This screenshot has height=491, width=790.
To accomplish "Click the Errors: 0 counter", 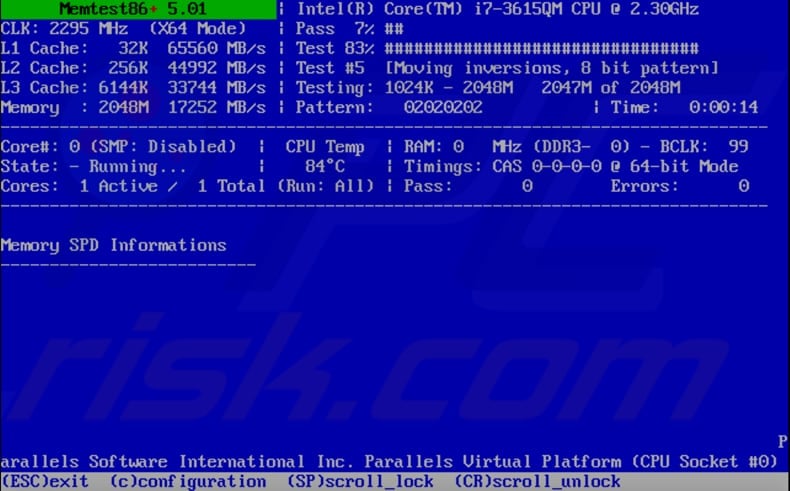I will coord(680,186).
